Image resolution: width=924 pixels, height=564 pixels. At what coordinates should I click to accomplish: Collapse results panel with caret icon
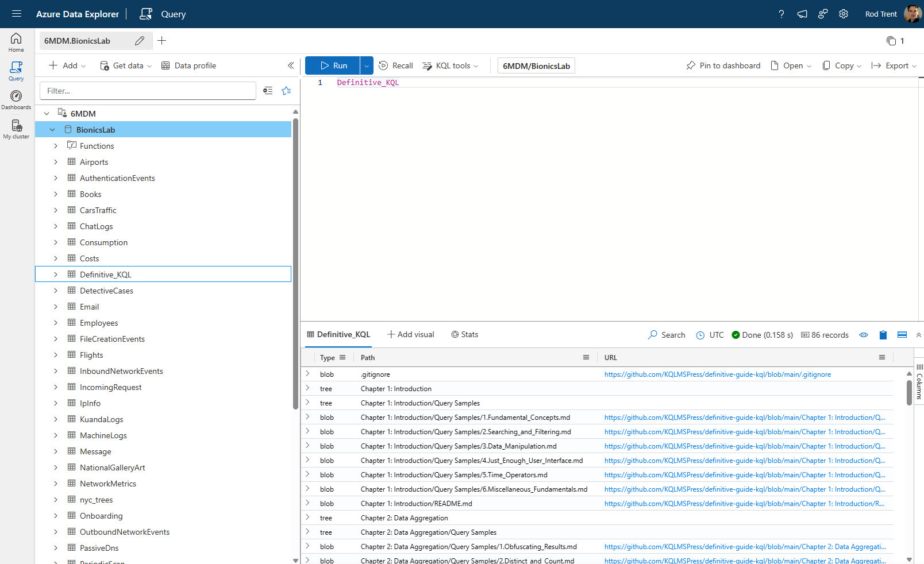click(918, 335)
